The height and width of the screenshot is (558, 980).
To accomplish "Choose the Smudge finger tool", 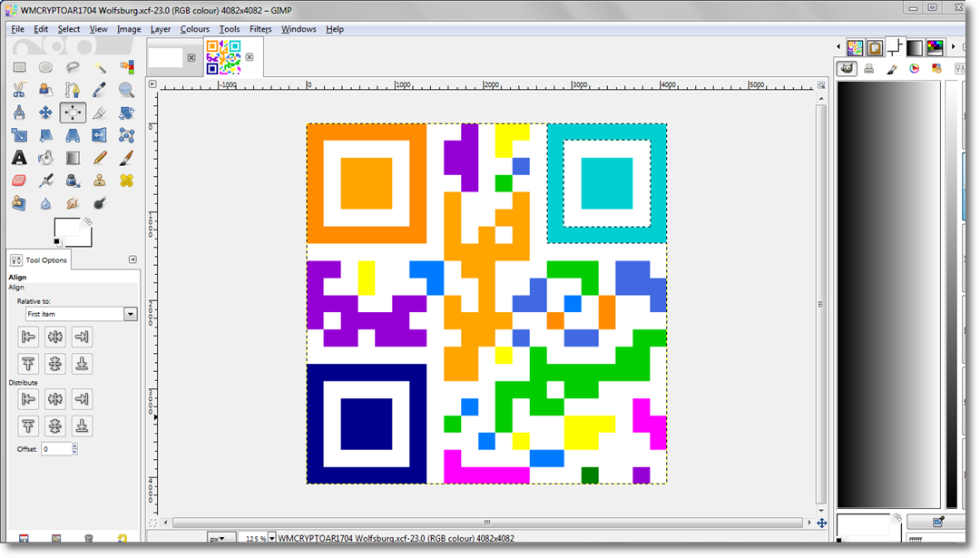I will pos(73,203).
